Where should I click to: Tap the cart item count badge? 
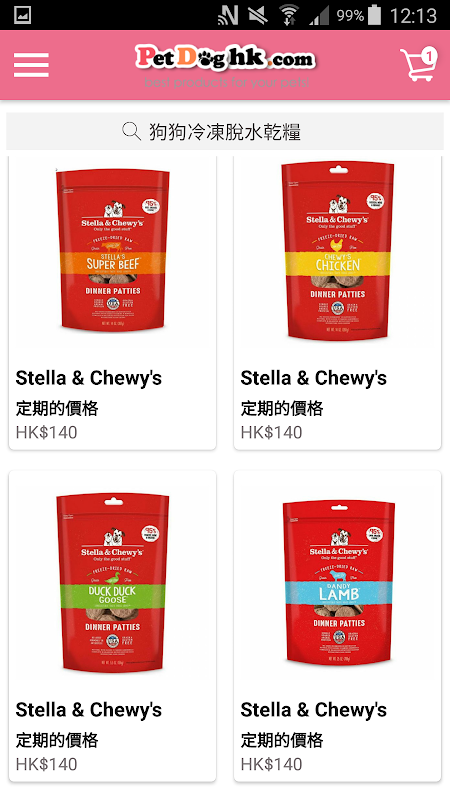(430, 56)
